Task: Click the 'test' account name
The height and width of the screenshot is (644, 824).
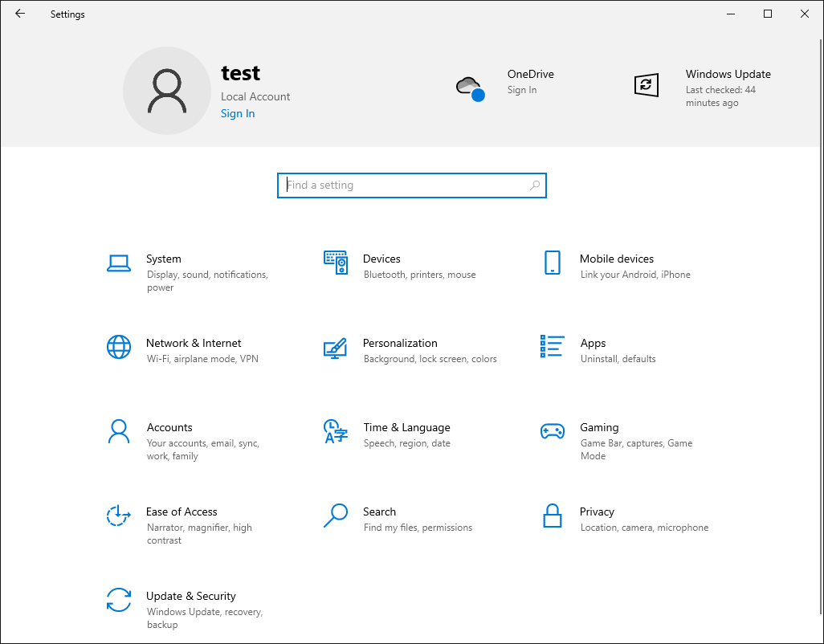Action: [x=240, y=73]
